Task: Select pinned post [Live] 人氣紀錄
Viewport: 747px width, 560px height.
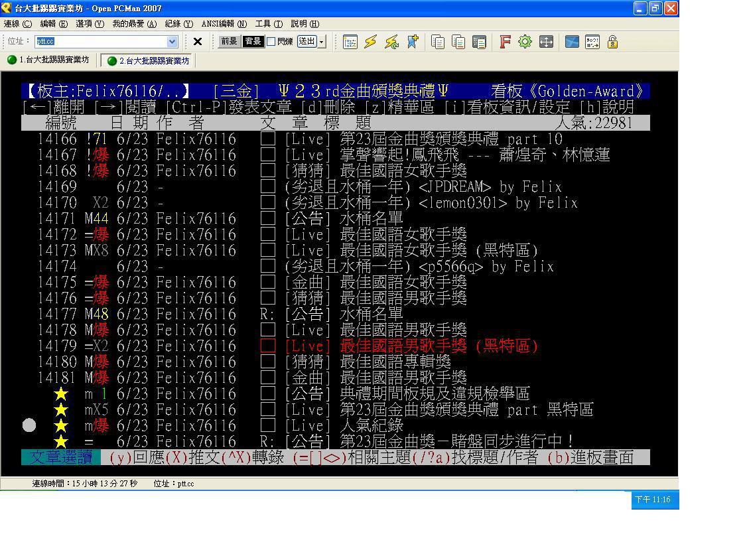Action: pyautogui.click(x=336, y=425)
